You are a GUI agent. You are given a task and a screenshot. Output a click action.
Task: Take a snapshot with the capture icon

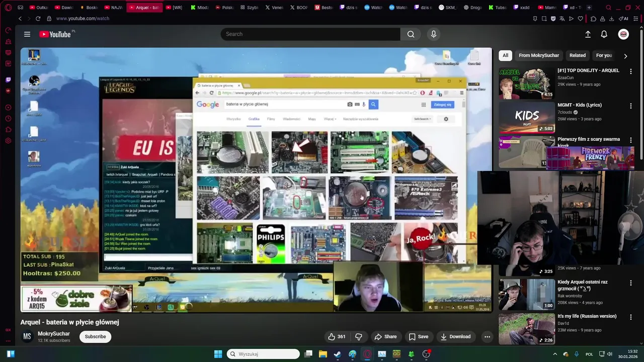[544, 19]
